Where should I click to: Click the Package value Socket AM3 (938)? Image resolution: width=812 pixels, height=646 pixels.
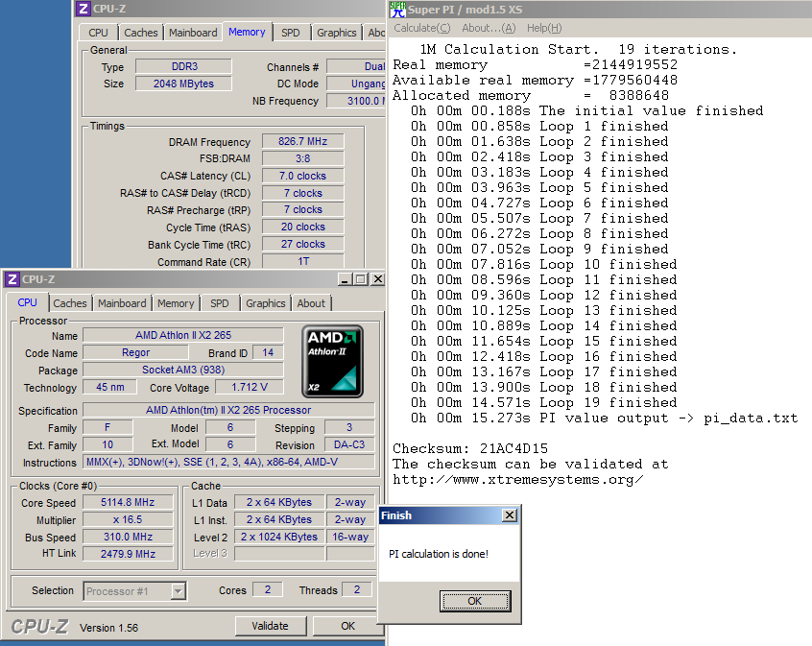(183, 370)
